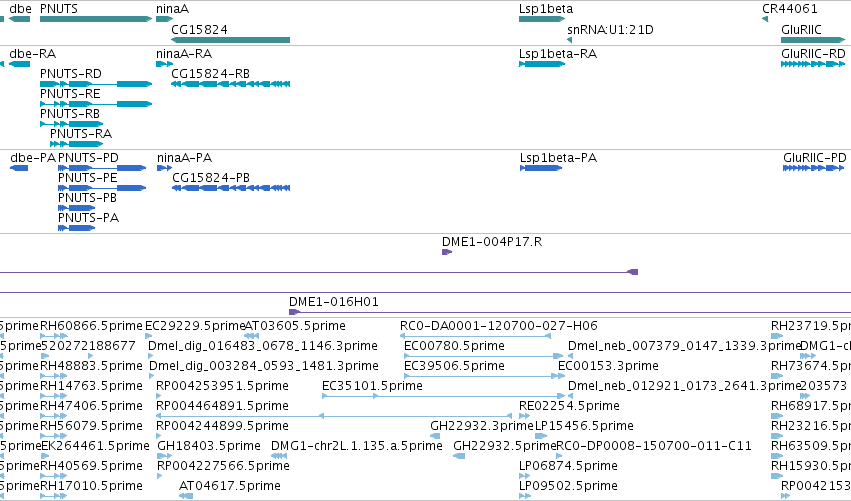Viewport: 851px width, 501px height.
Task: Select the Lsp1beta gene label
Action: (x=546, y=9)
